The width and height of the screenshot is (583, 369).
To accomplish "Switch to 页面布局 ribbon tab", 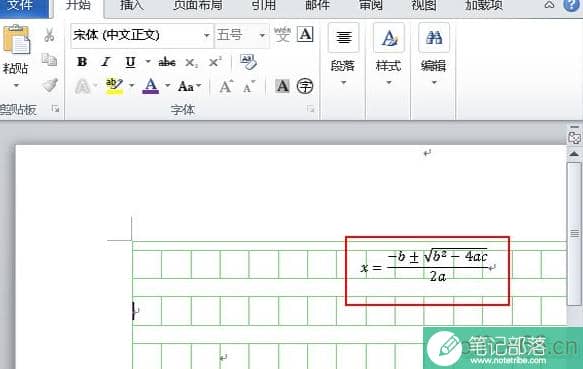I will 198,5.
